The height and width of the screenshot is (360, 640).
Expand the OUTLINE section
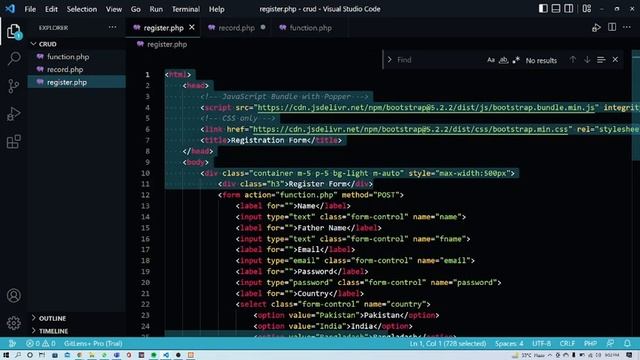(x=76, y=318)
